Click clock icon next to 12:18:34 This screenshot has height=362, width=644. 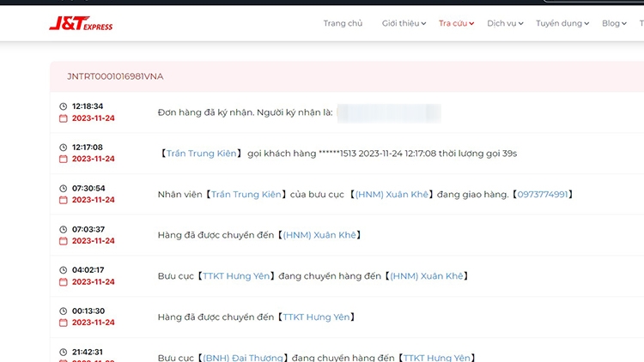pos(64,106)
